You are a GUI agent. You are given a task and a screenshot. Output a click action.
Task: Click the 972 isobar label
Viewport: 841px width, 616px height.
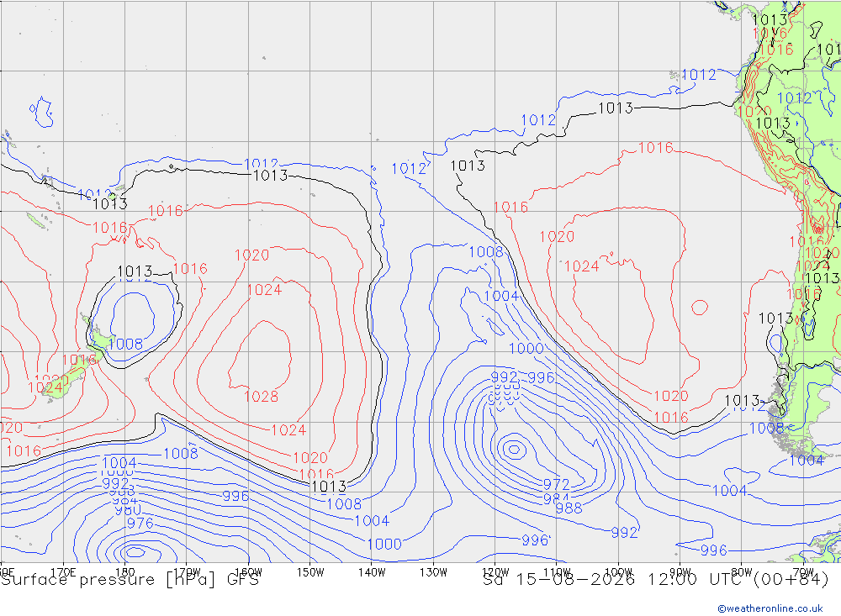556,485
